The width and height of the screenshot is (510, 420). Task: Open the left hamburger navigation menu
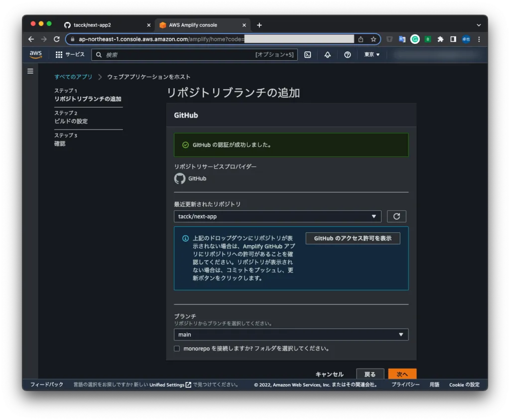point(30,71)
